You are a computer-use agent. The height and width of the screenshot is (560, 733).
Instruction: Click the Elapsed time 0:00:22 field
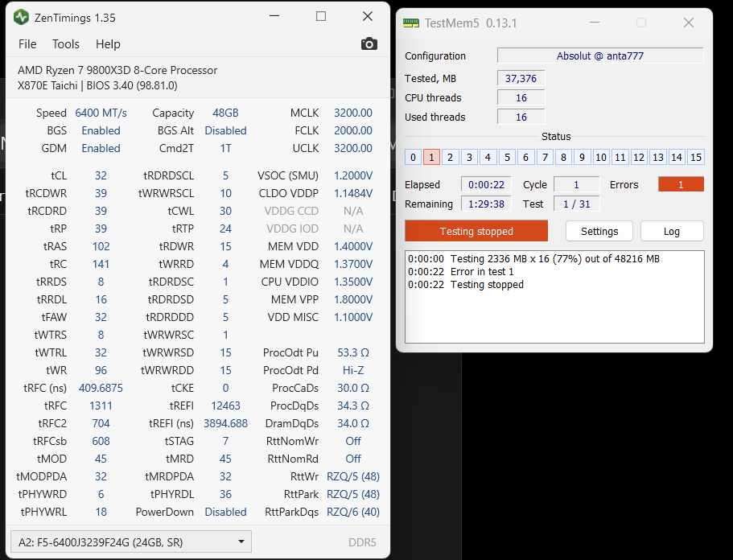[486, 184]
